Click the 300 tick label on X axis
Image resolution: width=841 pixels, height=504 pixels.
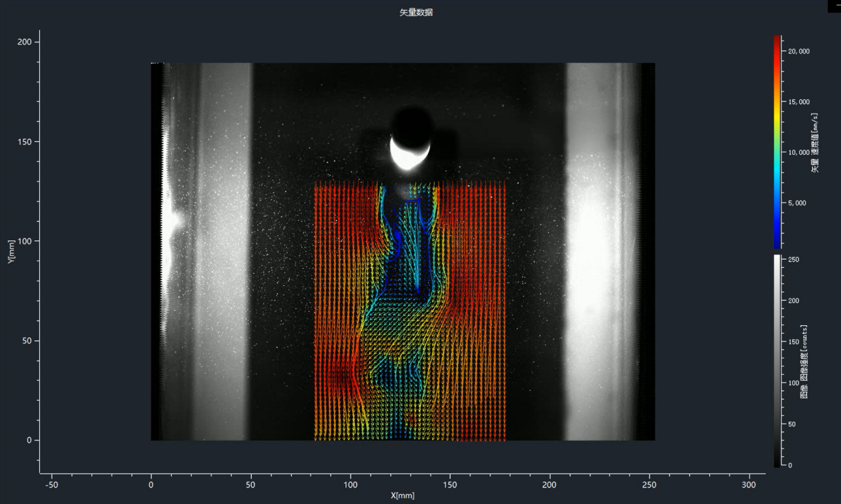749,485
